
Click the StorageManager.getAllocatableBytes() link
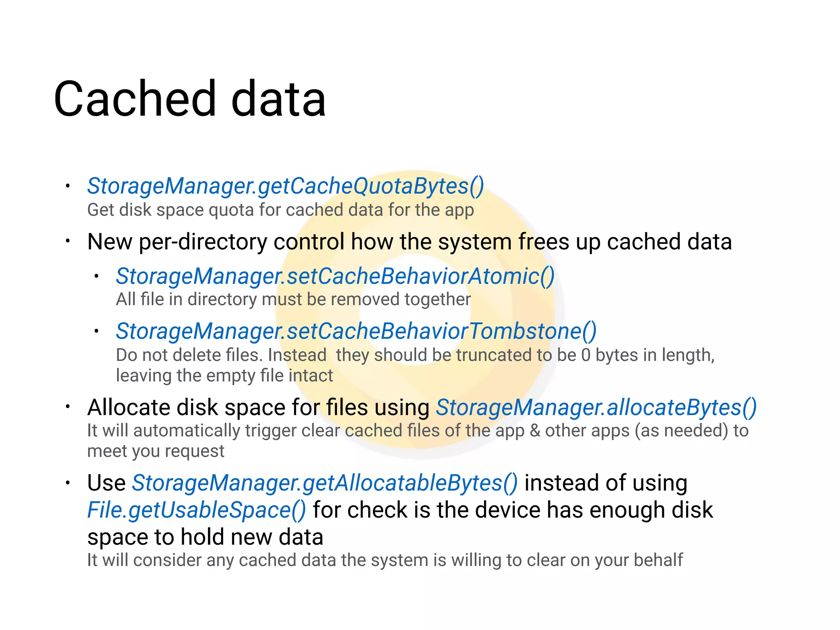coord(324,483)
